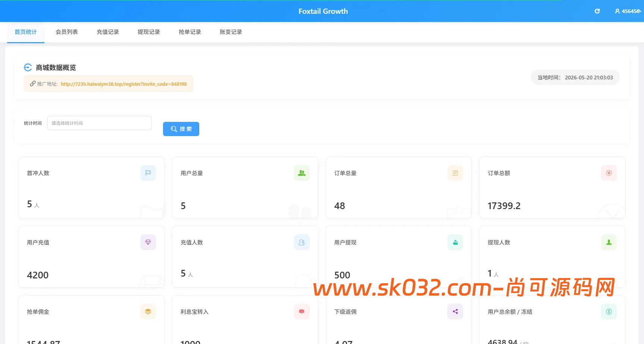
Task: Click the user avatar icon in the header
Action: coord(617,11)
